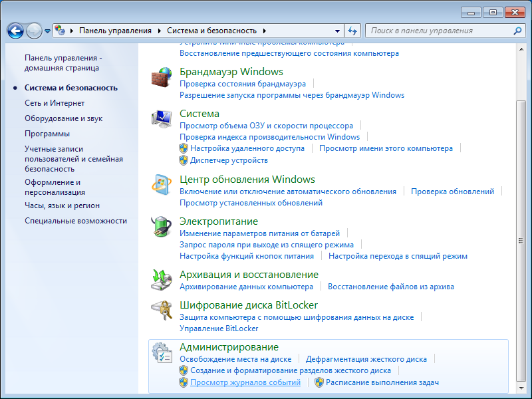The width and height of the screenshot is (532, 399).
Task: Open recent pages dropdown next to Forward arrow
Action: coord(47,31)
